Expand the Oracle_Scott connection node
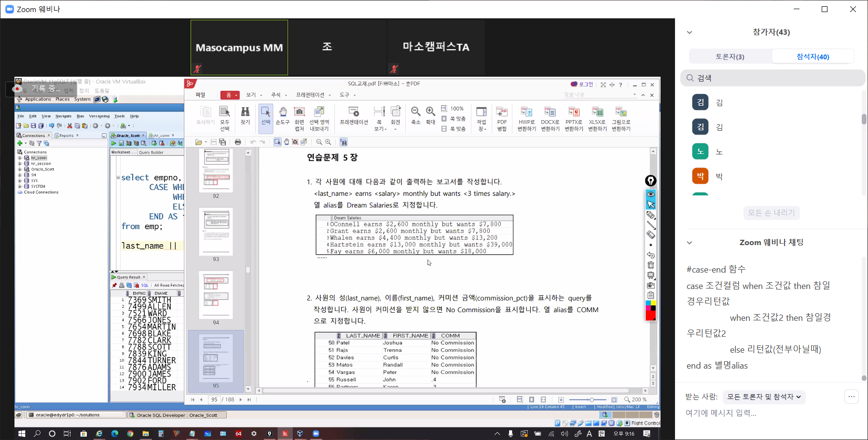 20,169
